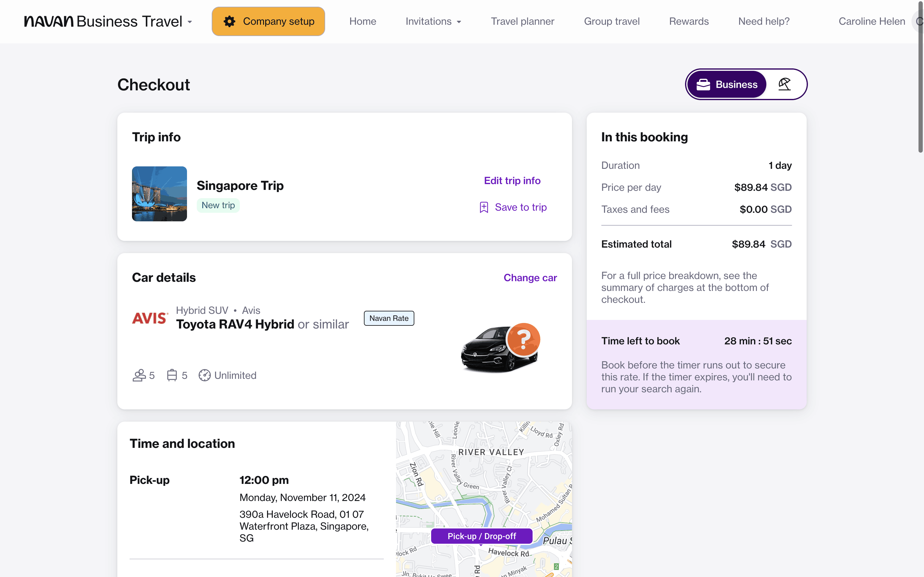924x577 pixels.
Task: Click the orange question mark badge on car
Action: coord(523,339)
